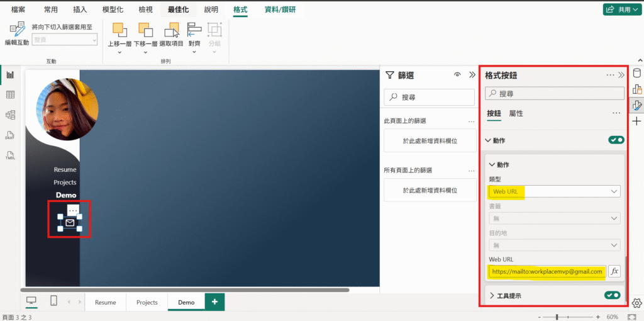Switch to Table view in left sidebar
The height and width of the screenshot is (321, 644).
[x=10, y=95]
